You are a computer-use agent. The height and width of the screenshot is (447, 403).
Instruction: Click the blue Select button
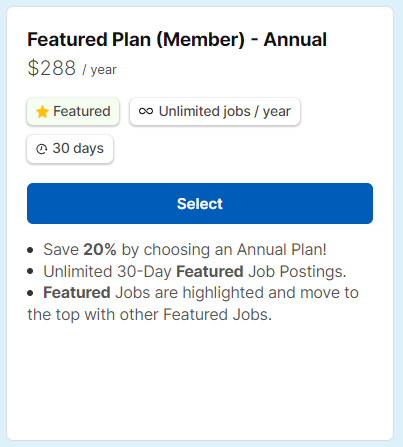point(200,203)
